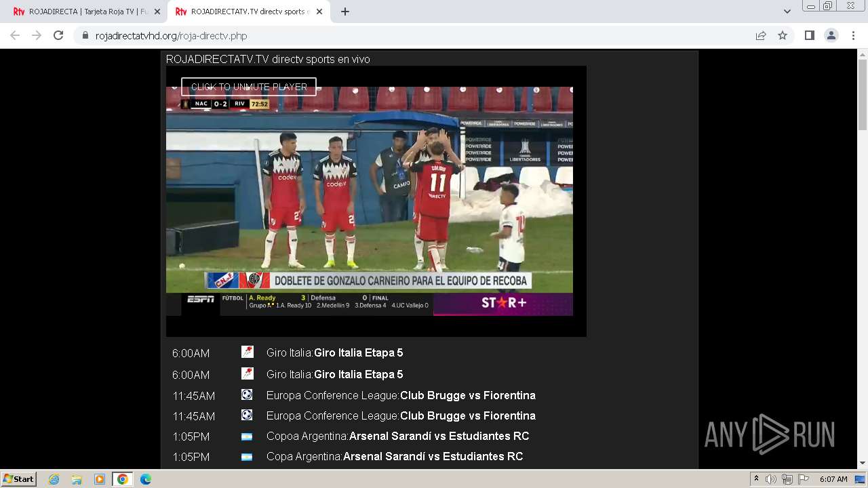Screen dimensions: 868x488
Task: Click the Argentina flag in the Copoa Argentina row
Action: pos(247,436)
